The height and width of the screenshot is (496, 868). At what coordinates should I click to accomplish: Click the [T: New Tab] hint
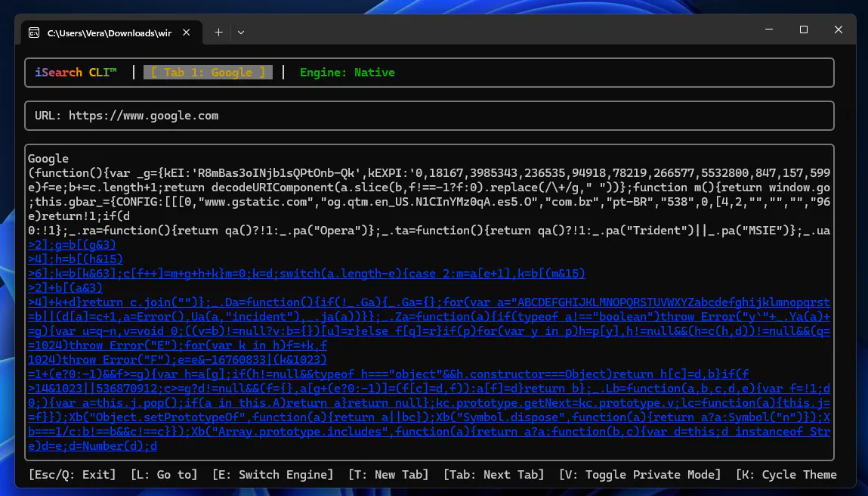pos(388,475)
